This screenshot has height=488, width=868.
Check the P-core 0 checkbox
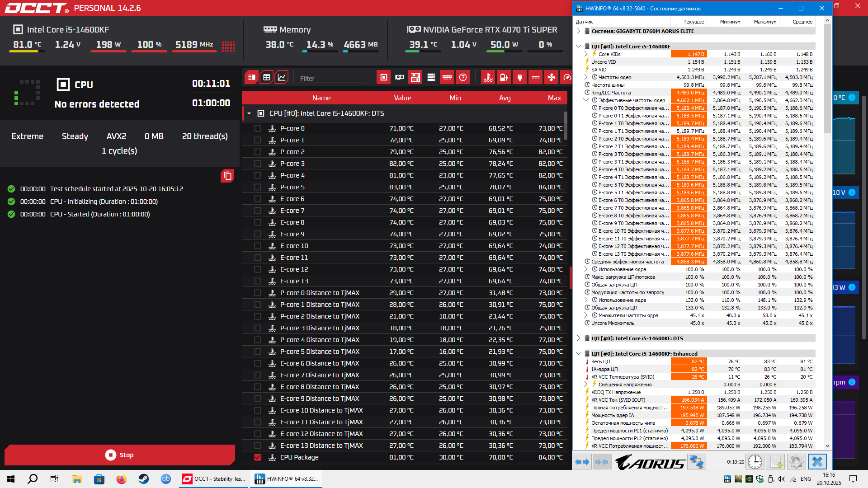point(258,128)
